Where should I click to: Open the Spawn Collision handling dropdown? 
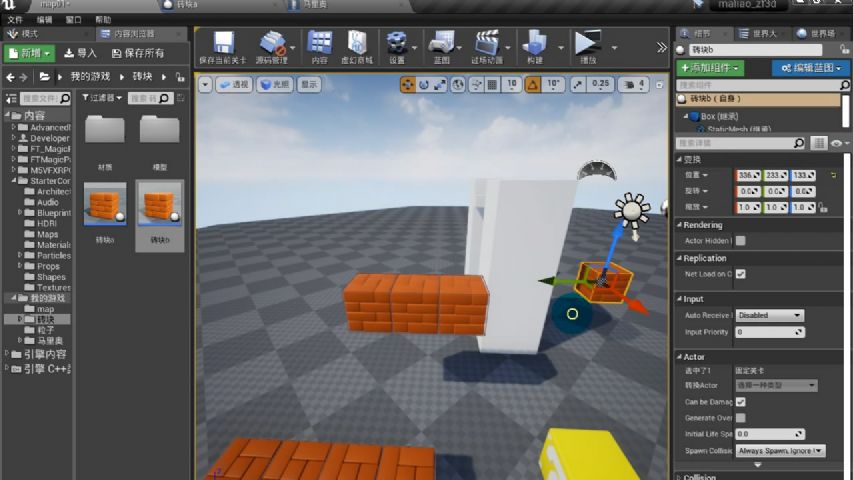click(x=780, y=451)
